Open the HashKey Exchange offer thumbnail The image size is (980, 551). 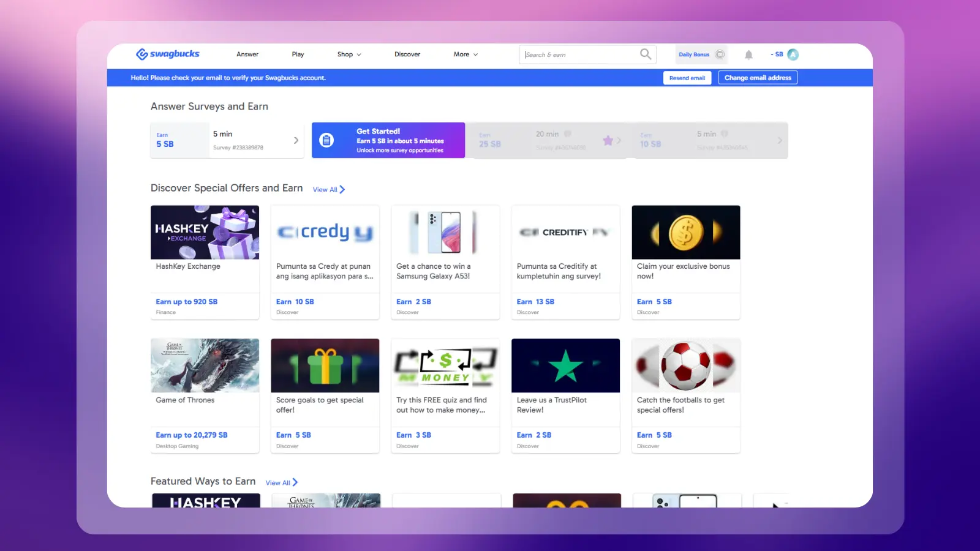205,232
